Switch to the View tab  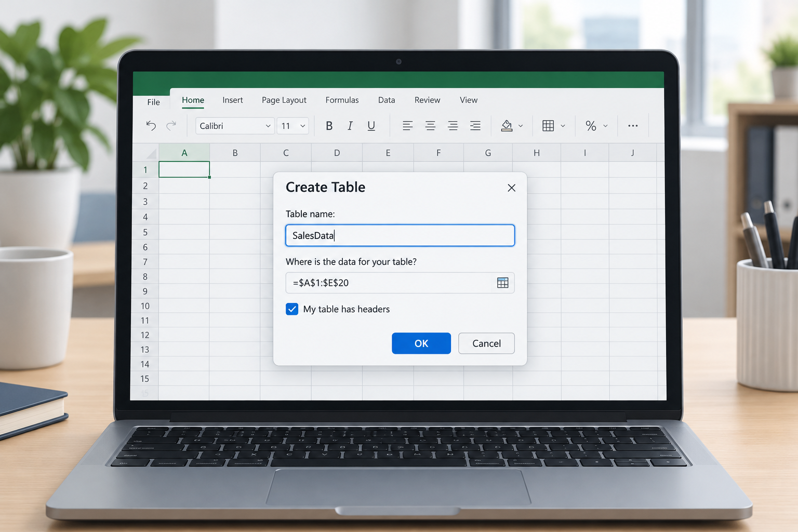469,100
